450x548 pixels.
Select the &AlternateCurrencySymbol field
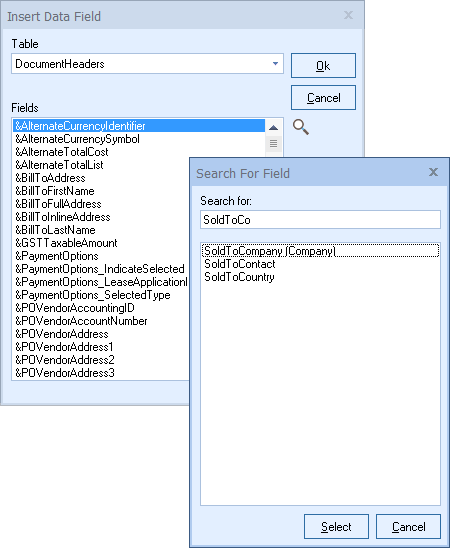pos(77,139)
